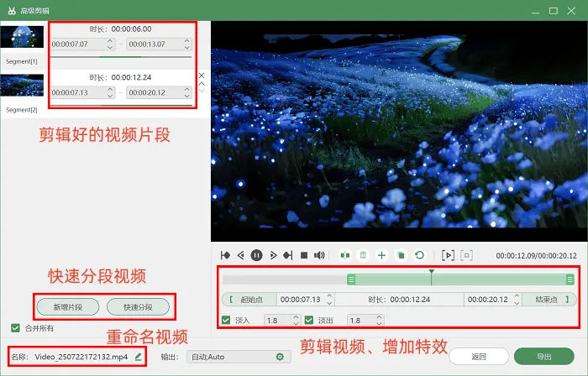Maximize the 高级剪辑 window
This screenshot has height=376, width=588.
554,11
